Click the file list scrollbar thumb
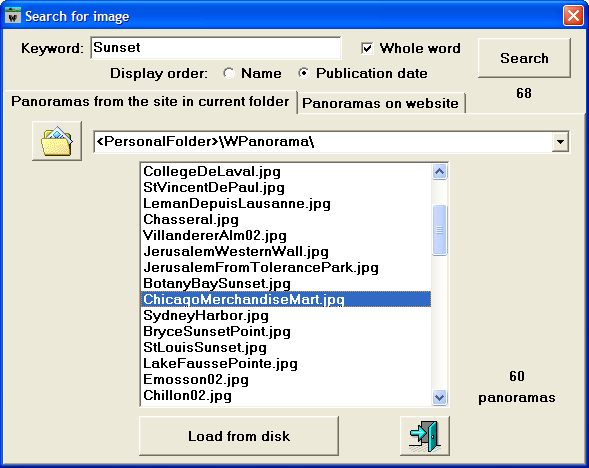Viewport: 589px width, 468px height. 439,230
